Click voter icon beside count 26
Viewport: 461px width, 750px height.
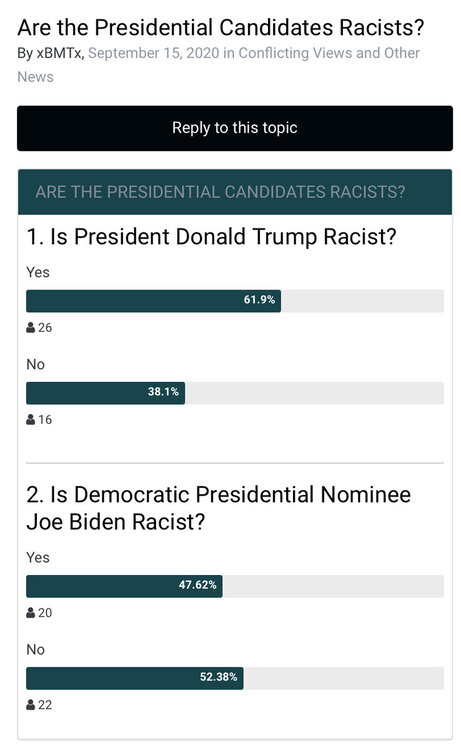(31, 328)
